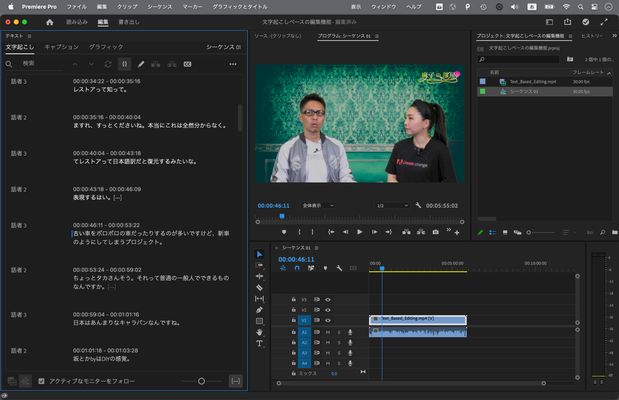Select the Razor tool in the tools panel

pyautogui.click(x=260, y=287)
